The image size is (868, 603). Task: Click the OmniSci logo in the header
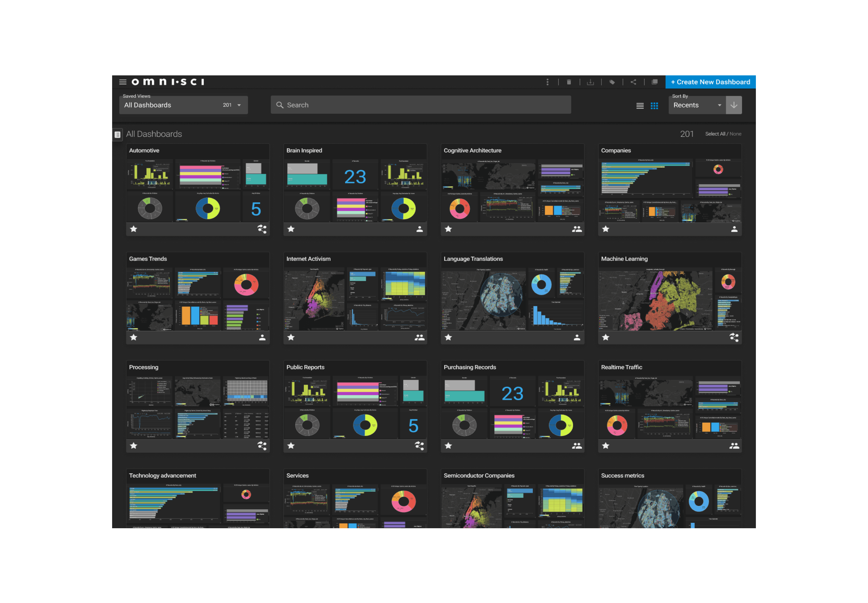[167, 82]
